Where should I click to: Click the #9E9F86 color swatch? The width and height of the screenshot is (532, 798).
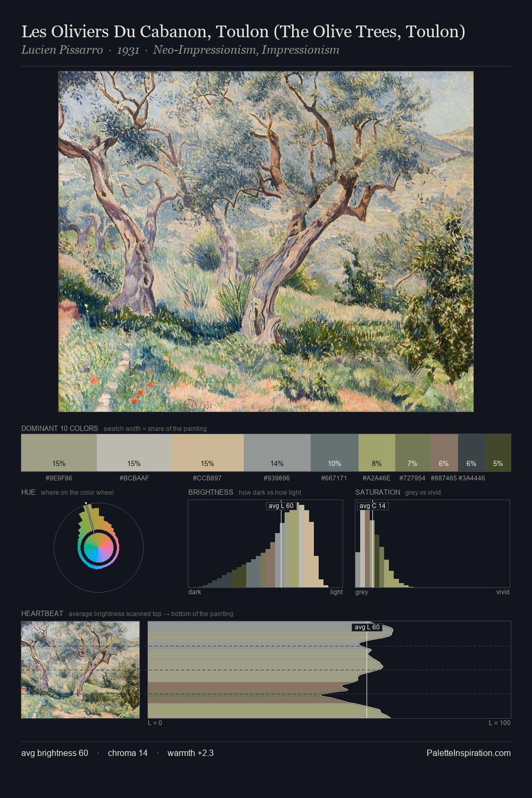click(59, 453)
